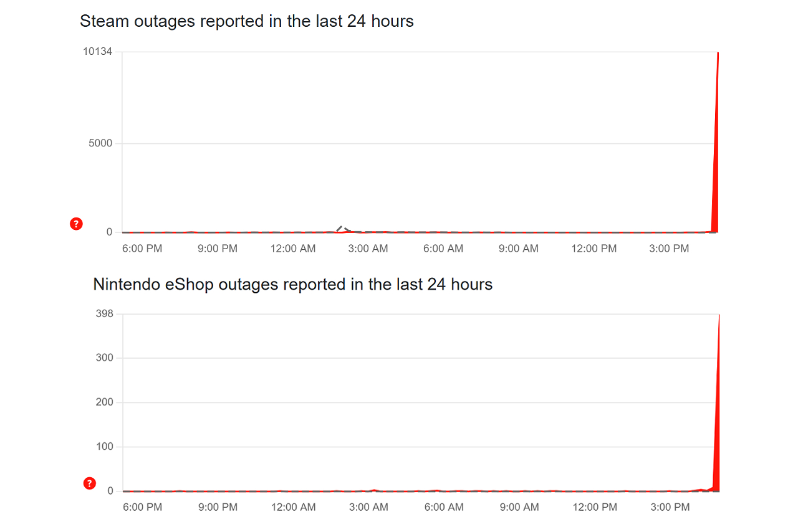The image size is (798, 532).
Task: Click the red help icon beside Nintendo eShop chart
Action: pyautogui.click(x=89, y=483)
